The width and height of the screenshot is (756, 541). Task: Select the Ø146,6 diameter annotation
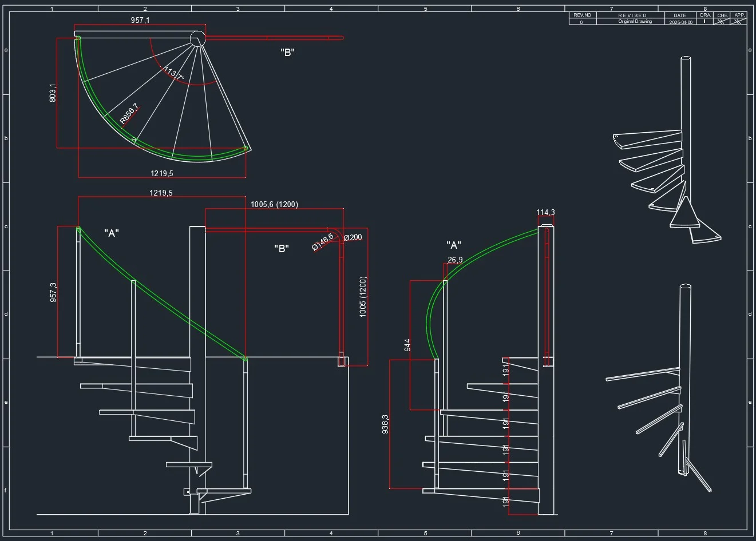point(323,242)
